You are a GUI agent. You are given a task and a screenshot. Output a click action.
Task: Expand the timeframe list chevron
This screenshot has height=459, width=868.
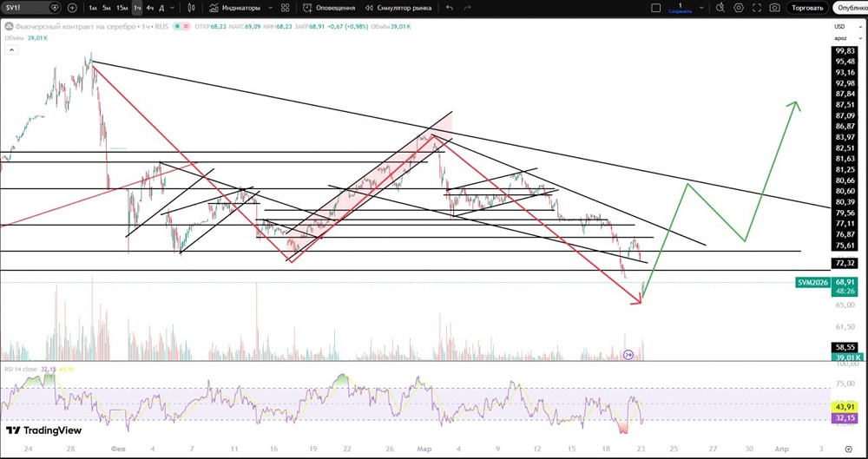point(173,8)
